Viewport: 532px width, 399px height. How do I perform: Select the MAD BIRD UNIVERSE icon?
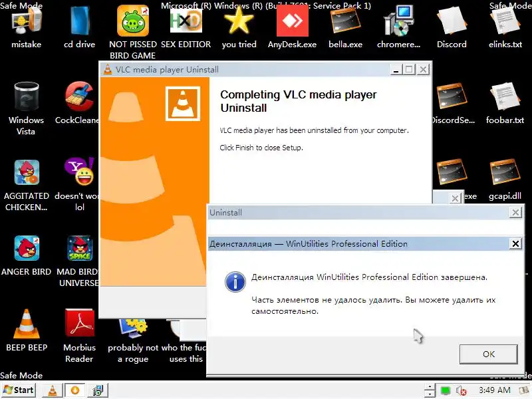coord(78,261)
